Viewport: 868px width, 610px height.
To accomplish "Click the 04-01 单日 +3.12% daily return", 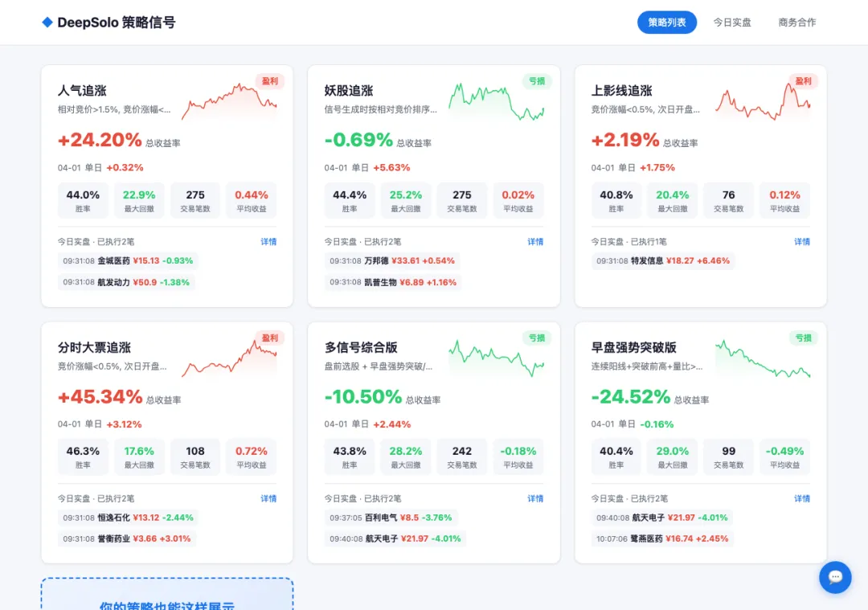I will point(100,424).
